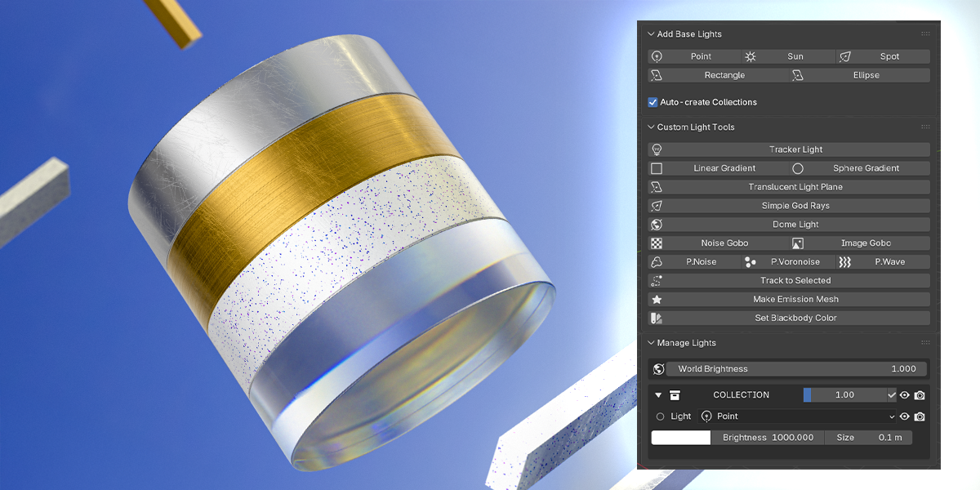Open the Point light type dropdown
980x490 pixels.
click(798, 416)
